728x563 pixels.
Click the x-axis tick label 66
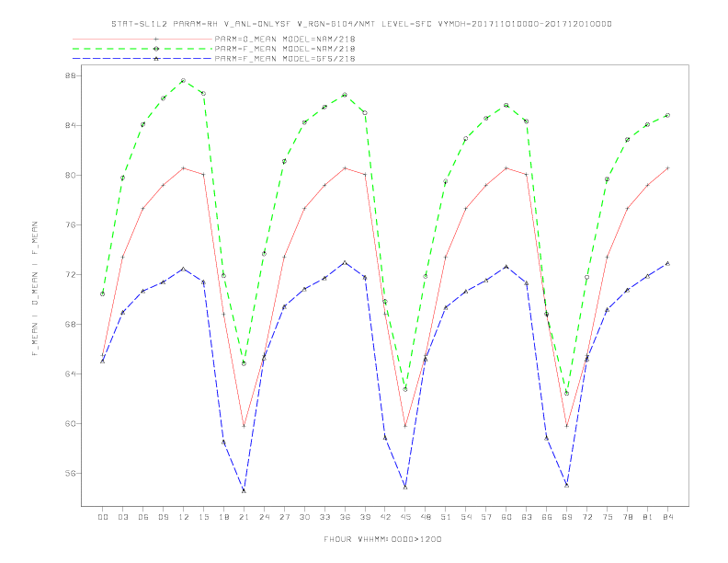[x=547, y=517]
